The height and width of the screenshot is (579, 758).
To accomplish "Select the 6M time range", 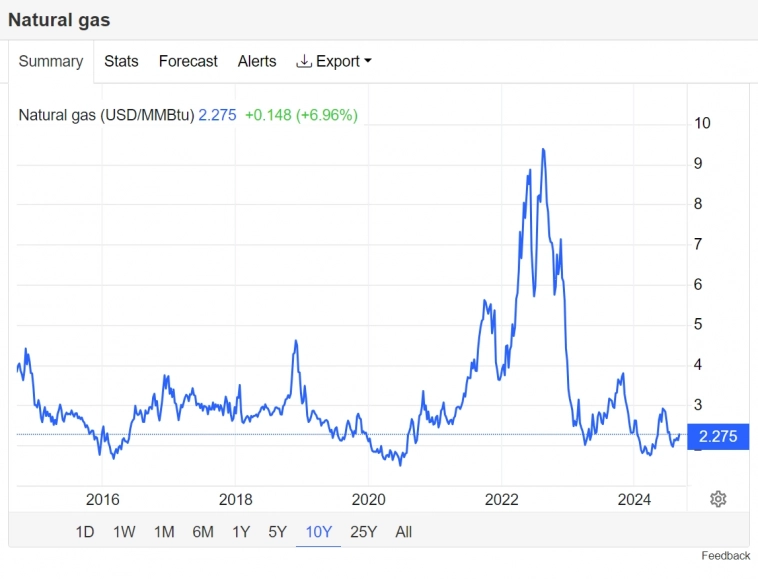I will tap(203, 532).
